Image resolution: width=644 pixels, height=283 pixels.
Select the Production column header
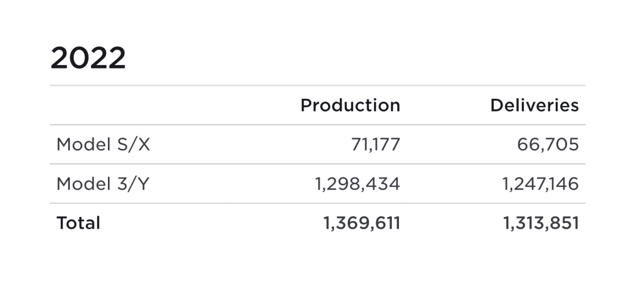[x=351, y=105]
